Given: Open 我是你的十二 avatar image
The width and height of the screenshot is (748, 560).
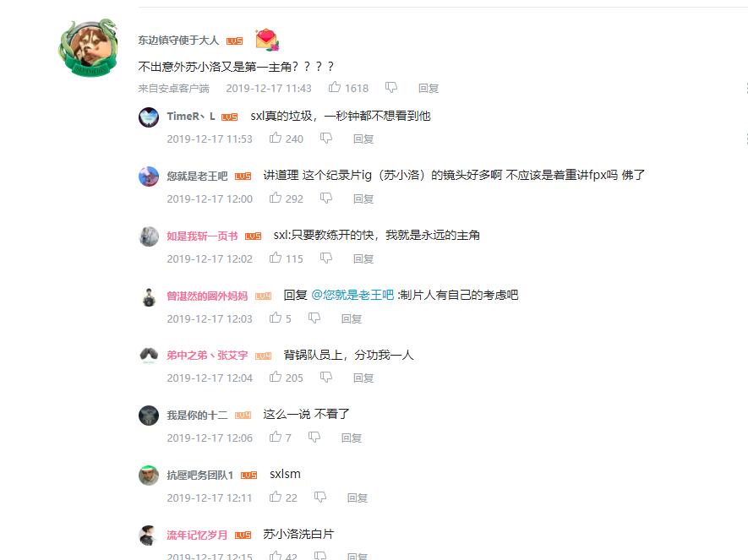Looking at the screenshot, I should 149,416.
